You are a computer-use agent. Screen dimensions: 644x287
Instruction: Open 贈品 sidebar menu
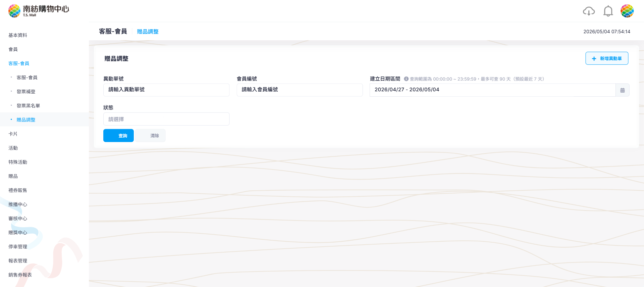(x=13, y=176)
